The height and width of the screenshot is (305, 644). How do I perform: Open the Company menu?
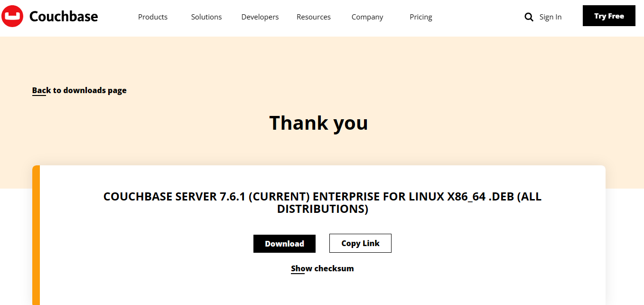click(x=367, y=17)
